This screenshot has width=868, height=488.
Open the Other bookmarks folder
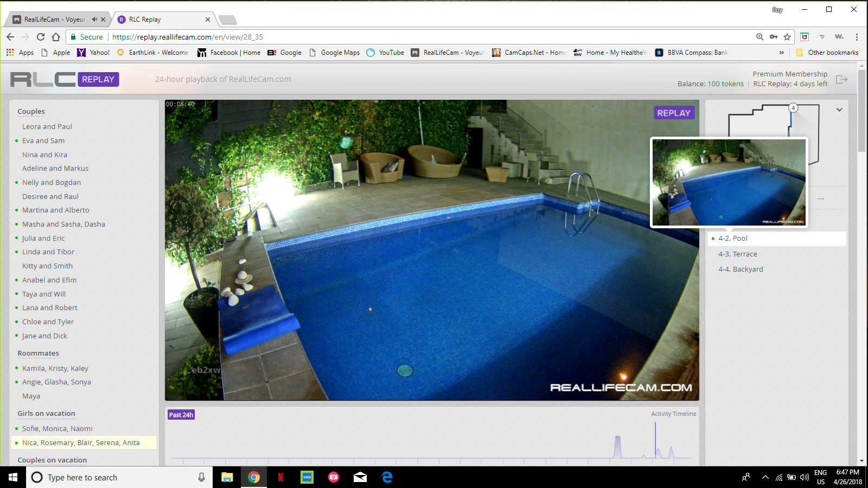pyautogui.click(x=827, y=53)
